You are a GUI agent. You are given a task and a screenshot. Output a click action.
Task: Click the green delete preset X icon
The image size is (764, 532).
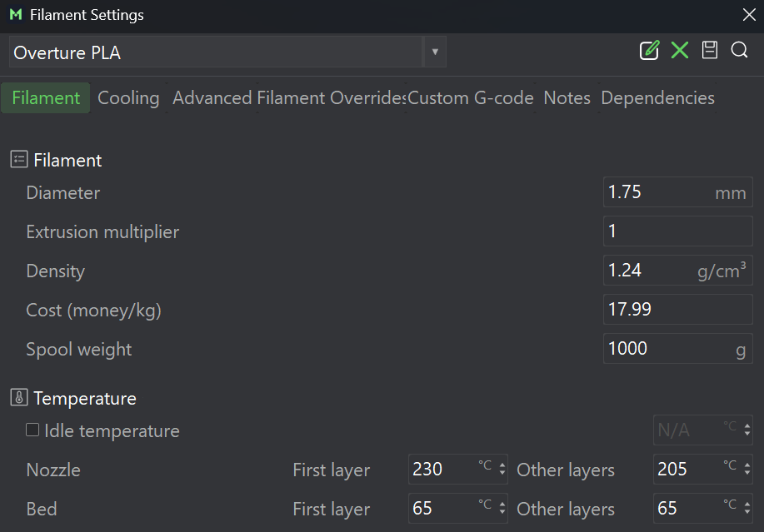[680, 50]
